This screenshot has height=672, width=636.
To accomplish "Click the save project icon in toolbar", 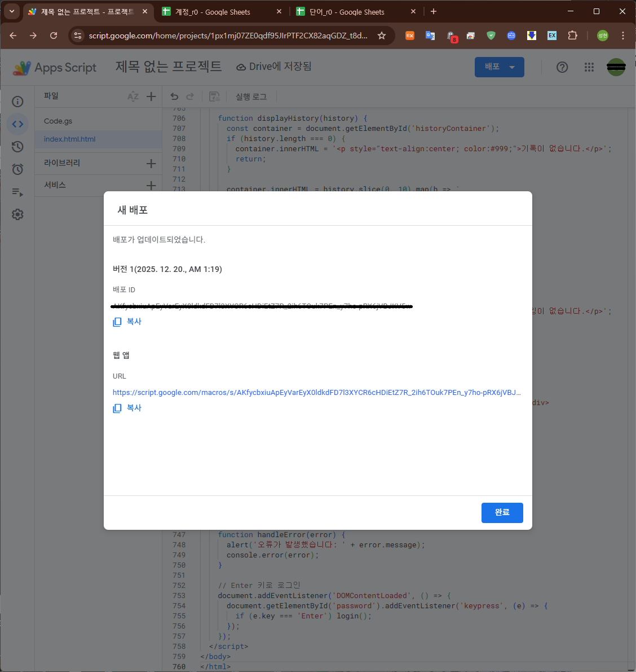I will (214, 96).
